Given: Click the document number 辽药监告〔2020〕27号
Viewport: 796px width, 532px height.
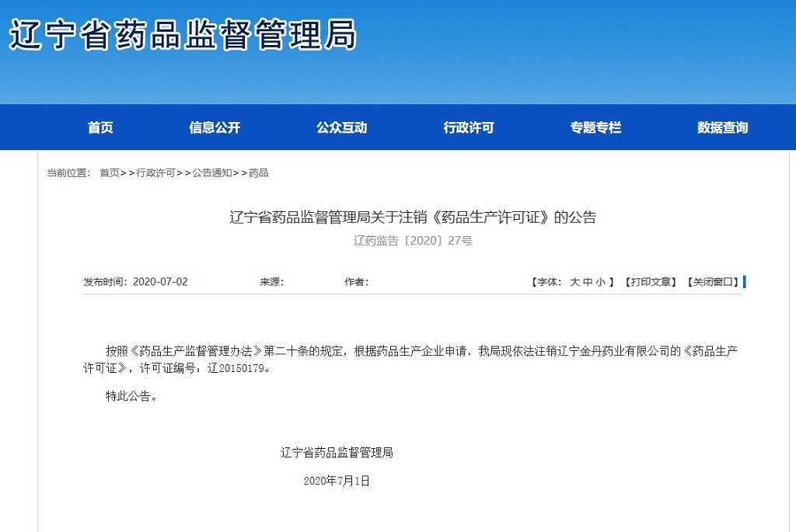Looking at the screenshot, I should 413,241.
